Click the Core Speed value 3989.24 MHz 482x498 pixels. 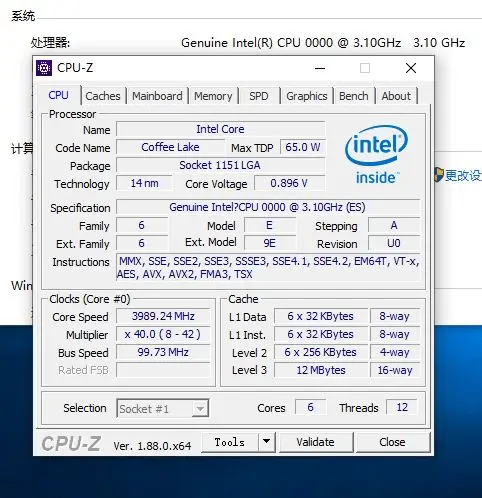163,316
